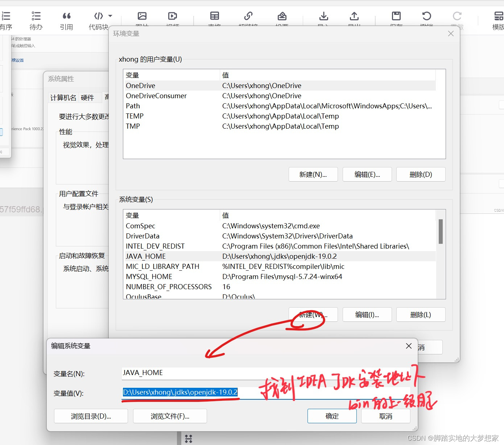Click Edit button for user variables
Viewport: 504px width, 445px height.
tap(367, 174)
